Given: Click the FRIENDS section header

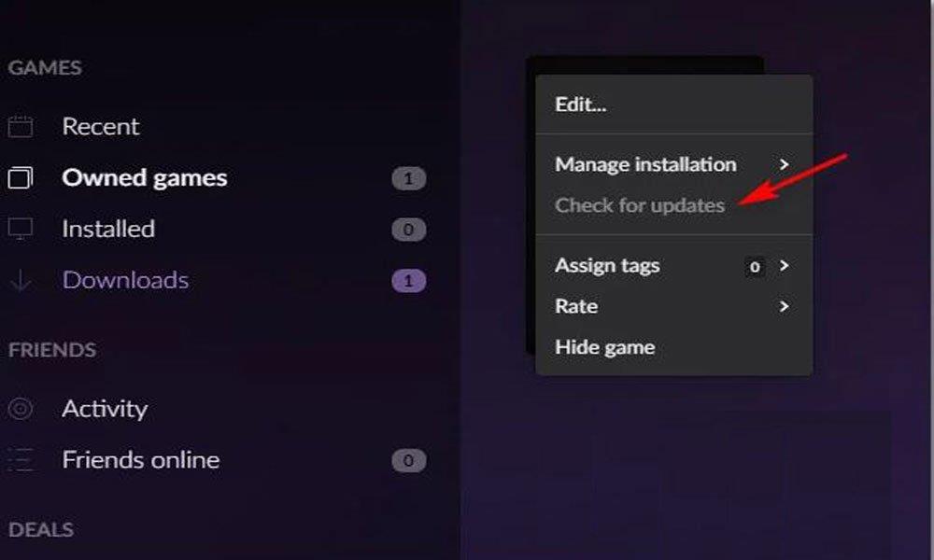Looking at the screenshot, I should [x=52, y=350].
